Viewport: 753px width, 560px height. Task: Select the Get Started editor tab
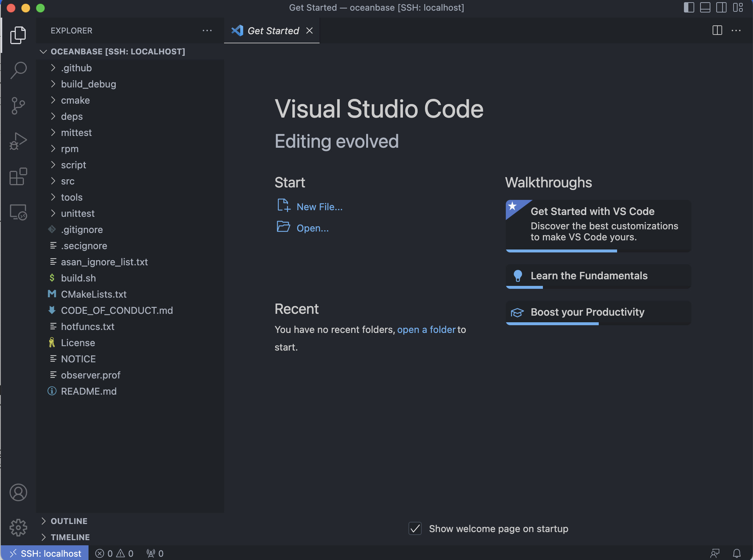tap(271, 30)
